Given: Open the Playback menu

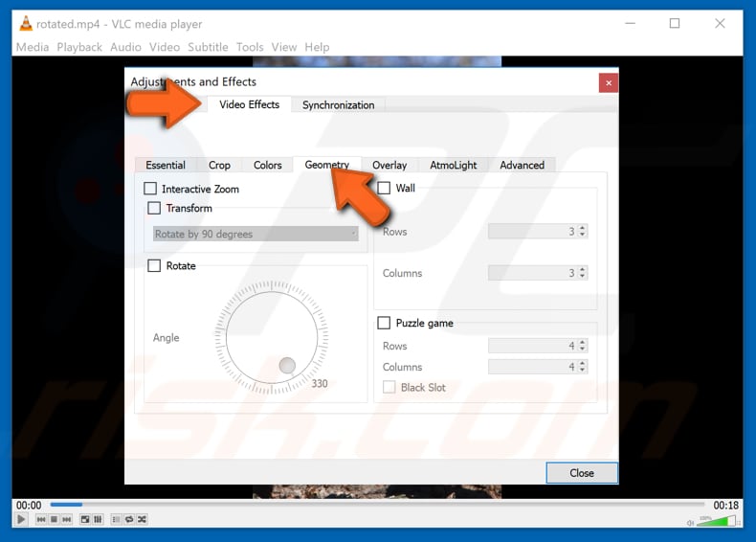Looking at the screenshot, I should point(79,47).
